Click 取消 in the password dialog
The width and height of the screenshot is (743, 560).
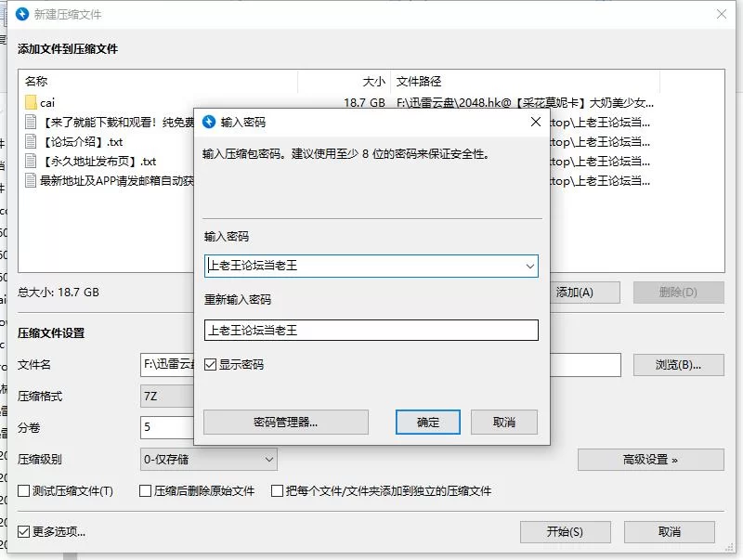coord(504,423)
